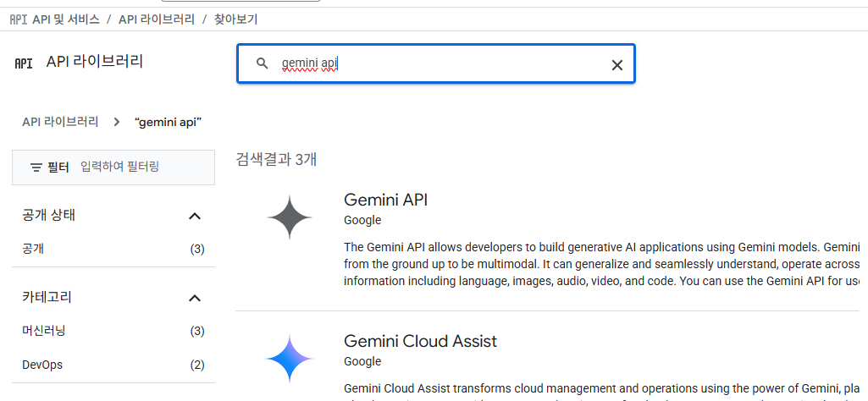
Task: Click the 필터 label
Action: pyautogui.click(x=58, y=167)
